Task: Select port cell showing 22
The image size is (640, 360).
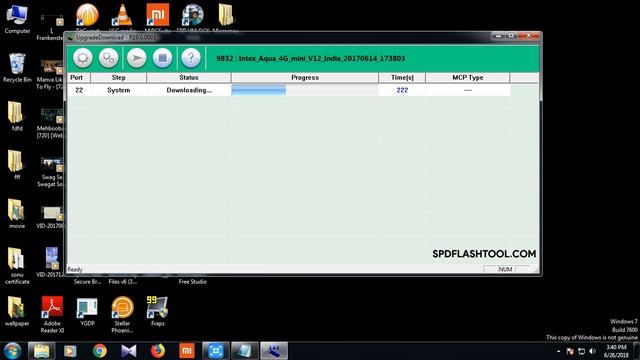Action: tap(79, 90)
